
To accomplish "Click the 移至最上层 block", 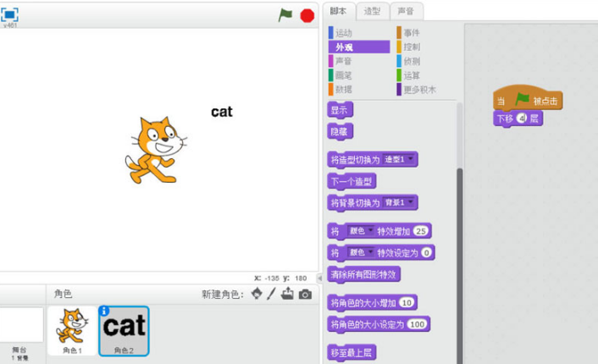I will [x=352, y=353].
